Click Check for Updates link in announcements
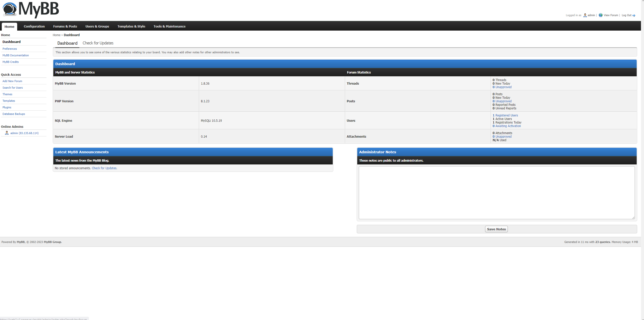The image size is (644, 320). 104,168
